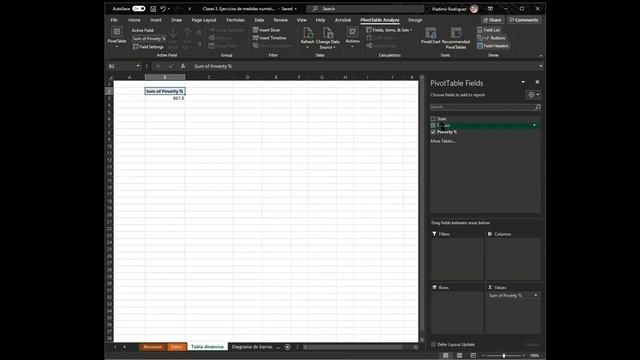Open the Design tab

coord(415,20)
